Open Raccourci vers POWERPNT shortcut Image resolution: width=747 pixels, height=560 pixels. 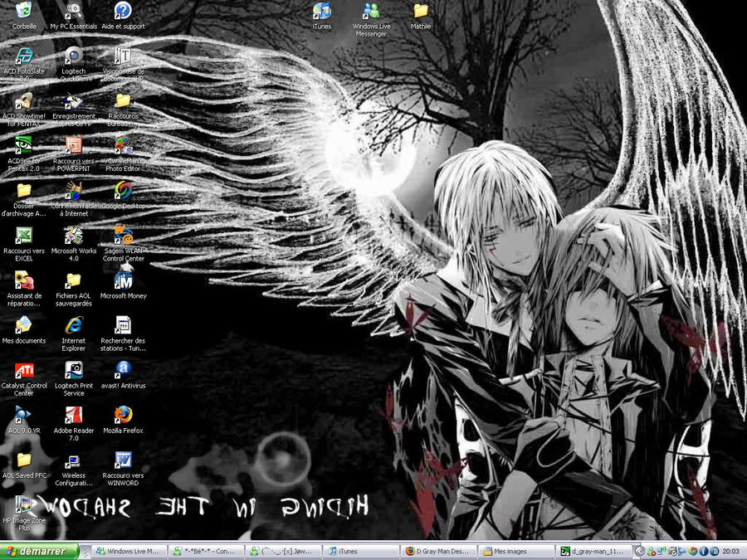coord(73,153)
